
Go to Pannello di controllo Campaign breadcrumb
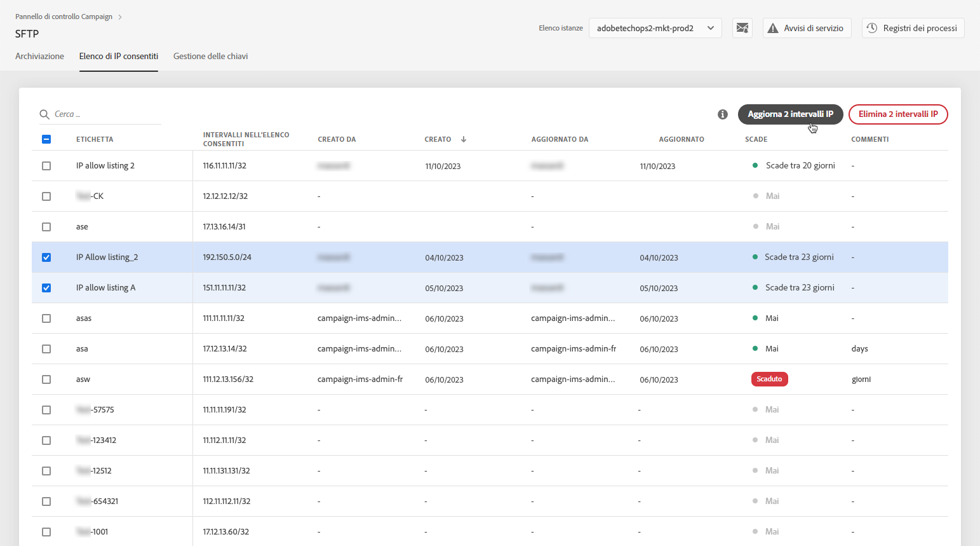[64, 17]
